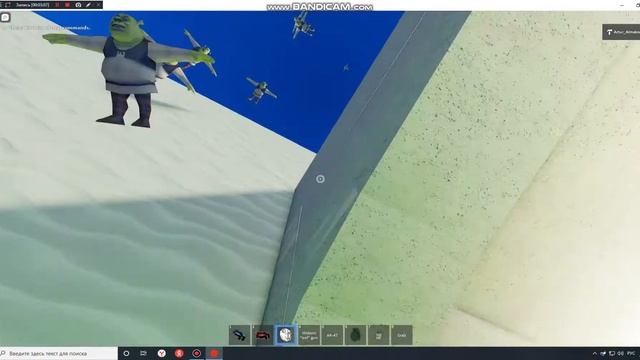Take a screenshot with Bandicam camera icon
640x360 pixels.
coord(78,5)
